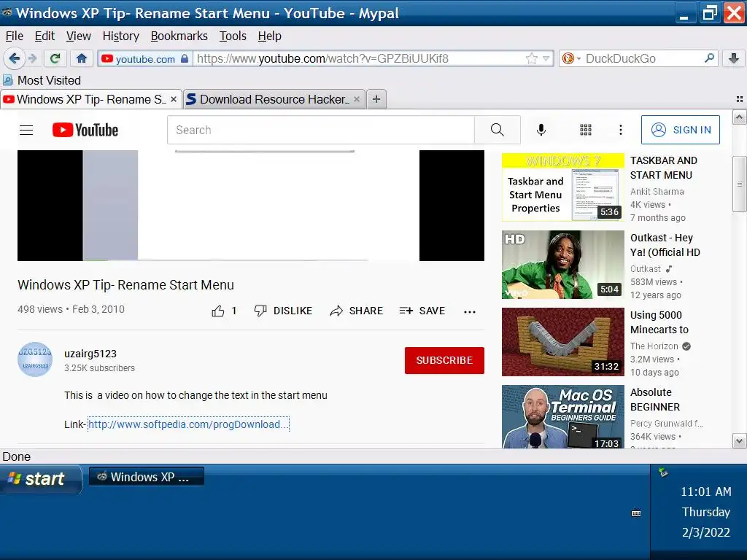Close the Windows XP Tip tab

point(174,99)
